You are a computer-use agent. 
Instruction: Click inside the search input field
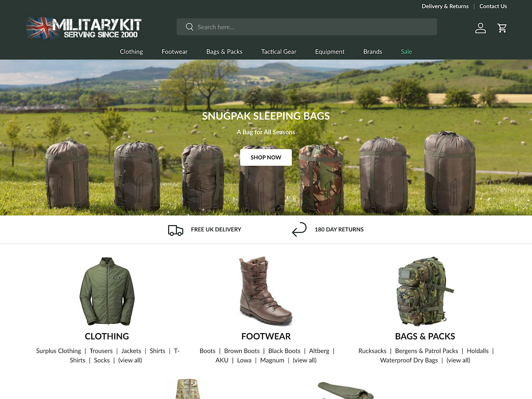click(299, 27)
